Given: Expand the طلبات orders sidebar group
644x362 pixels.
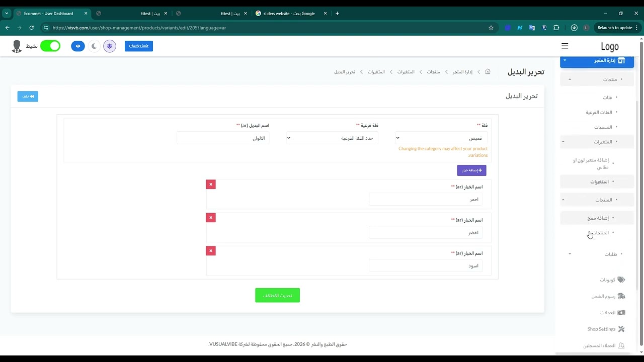Looking at the screenshot, I should point(597,254).
